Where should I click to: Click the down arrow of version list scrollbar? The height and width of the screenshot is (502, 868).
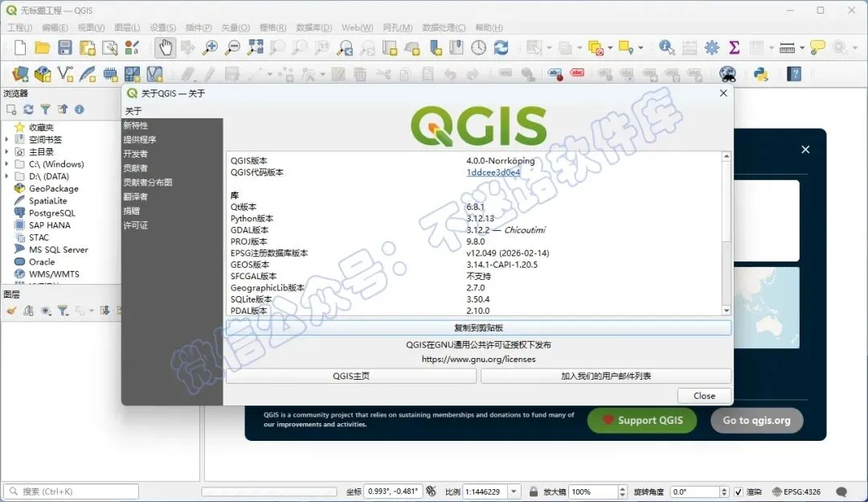click(x=727, y=311)
